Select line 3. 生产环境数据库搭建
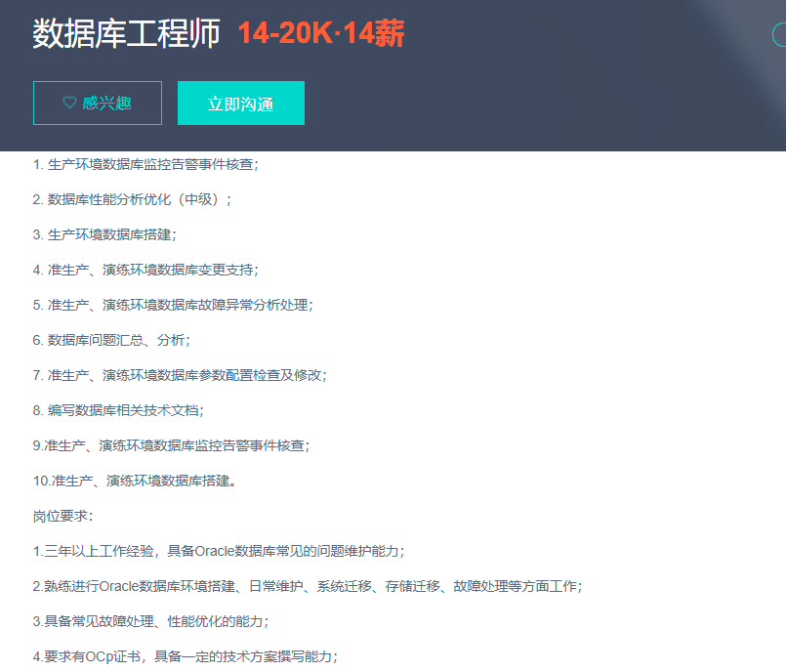Screen dimensions: 786x672 click(104, 234)
